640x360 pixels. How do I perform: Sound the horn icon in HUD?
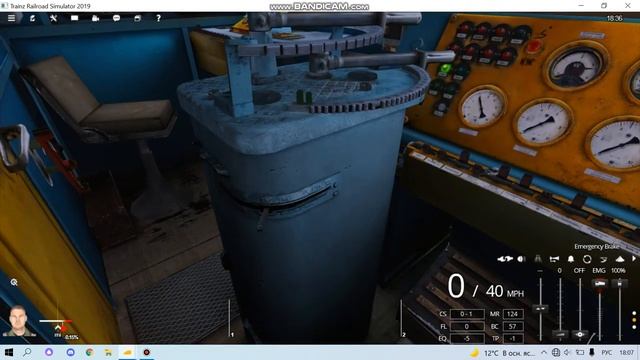point(554,259)
